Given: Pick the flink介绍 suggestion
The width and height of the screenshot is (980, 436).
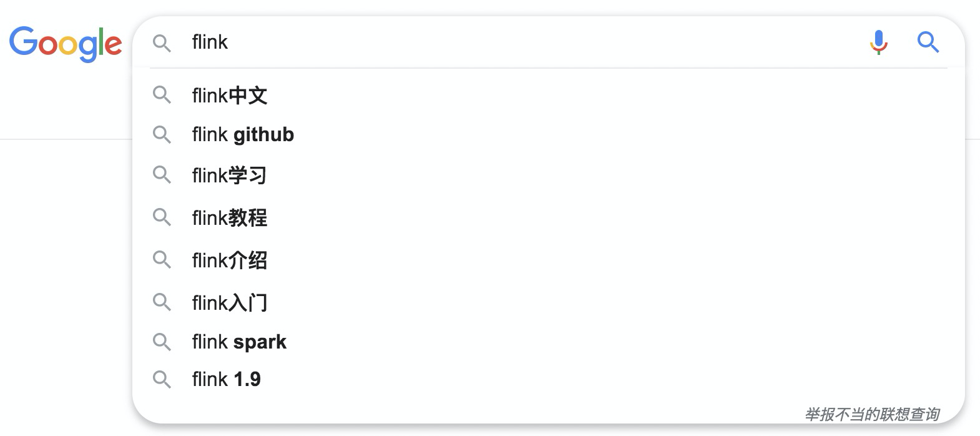Looking at the screenshot, I should click(230, 260).
